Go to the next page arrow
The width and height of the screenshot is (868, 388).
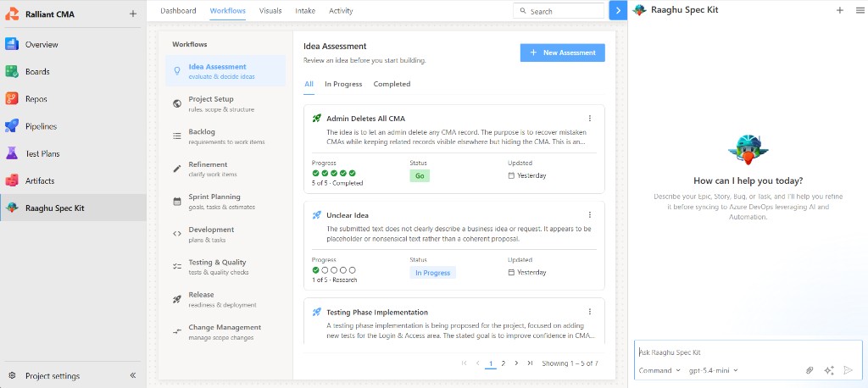[516, 363]
